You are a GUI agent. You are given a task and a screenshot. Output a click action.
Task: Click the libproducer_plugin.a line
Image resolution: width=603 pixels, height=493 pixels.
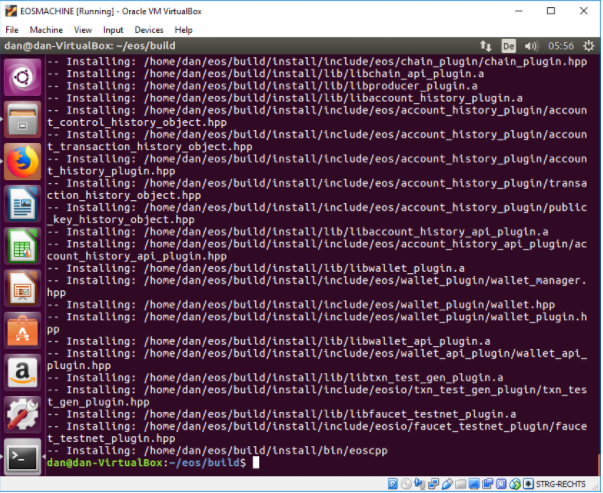262,86
